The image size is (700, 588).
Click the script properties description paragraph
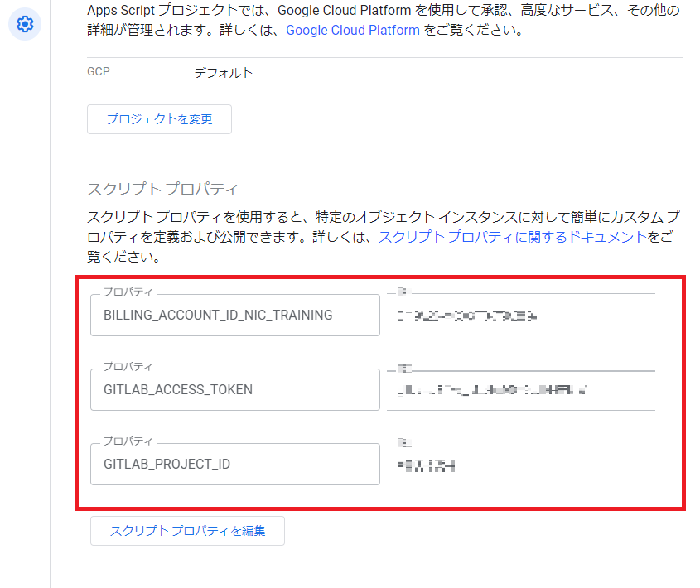384,237
